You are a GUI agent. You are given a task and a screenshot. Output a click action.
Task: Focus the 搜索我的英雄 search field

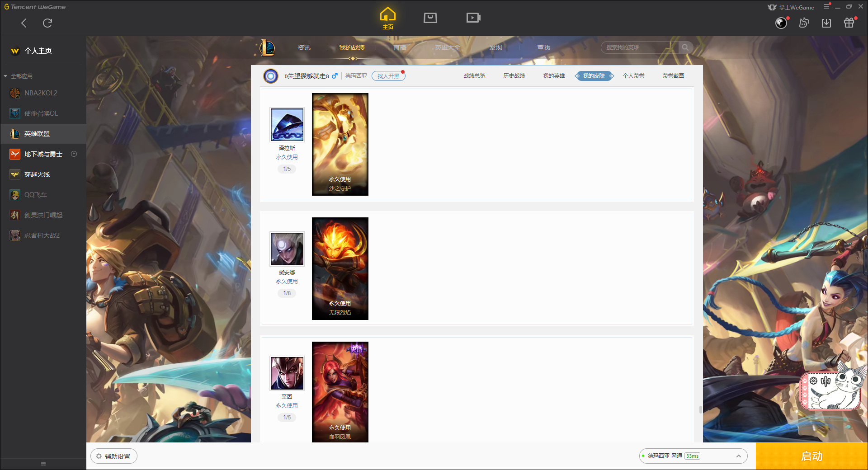[640, 47]
